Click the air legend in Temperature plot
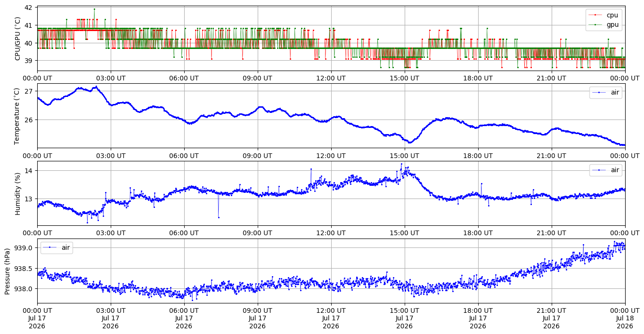 coord(606,93)
